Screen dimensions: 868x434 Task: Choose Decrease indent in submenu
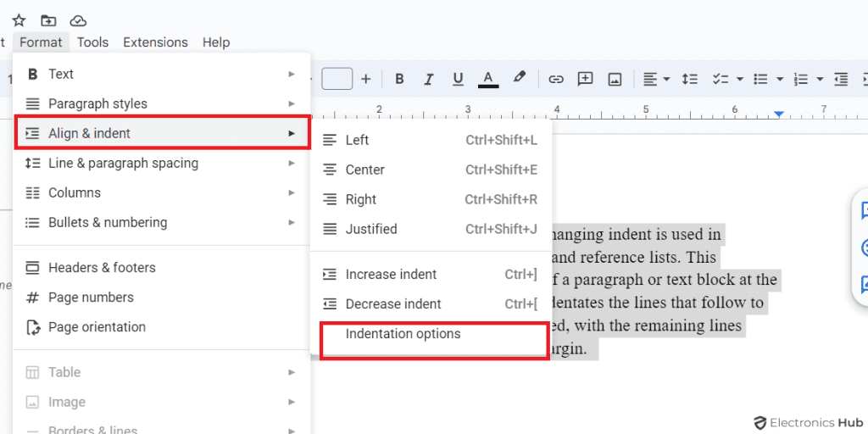tap(431, 304)
